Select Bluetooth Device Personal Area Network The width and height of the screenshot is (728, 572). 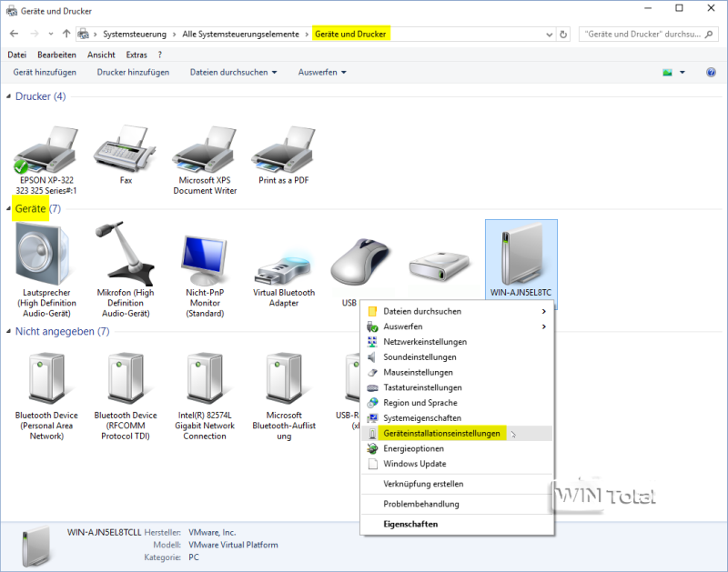pos(46,378)
